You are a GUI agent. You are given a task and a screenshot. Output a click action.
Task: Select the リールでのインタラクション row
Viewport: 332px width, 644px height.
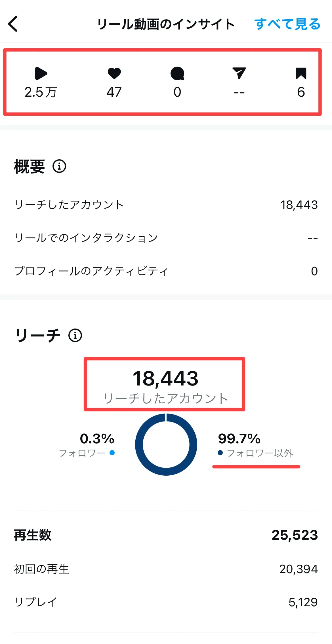click(166, 238)
